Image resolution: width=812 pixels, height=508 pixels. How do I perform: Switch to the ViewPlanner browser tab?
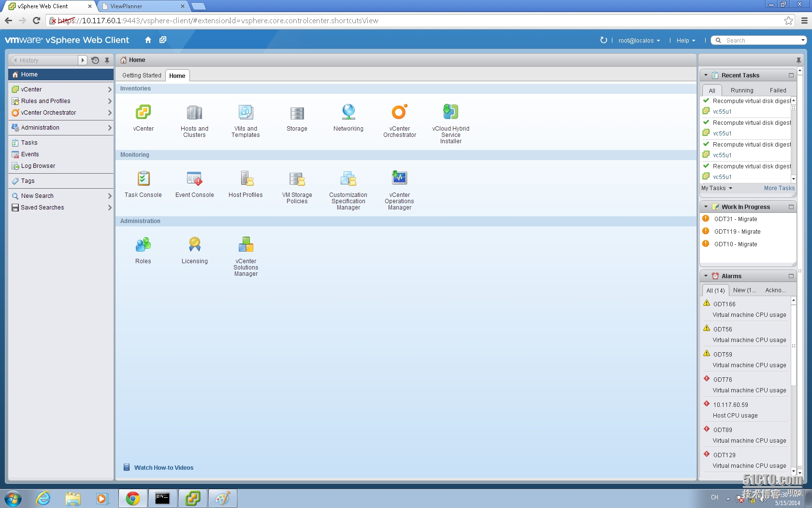[x=143, y=6]
